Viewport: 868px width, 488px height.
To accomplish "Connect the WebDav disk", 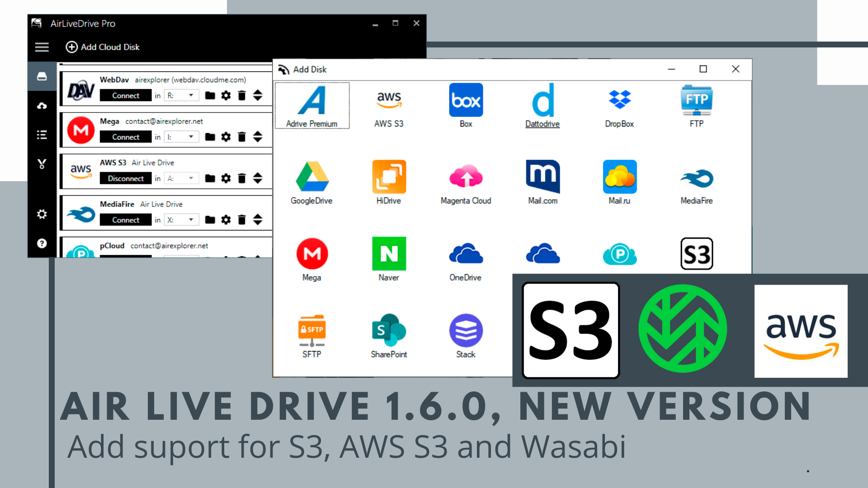I will (x=126, y=95).
